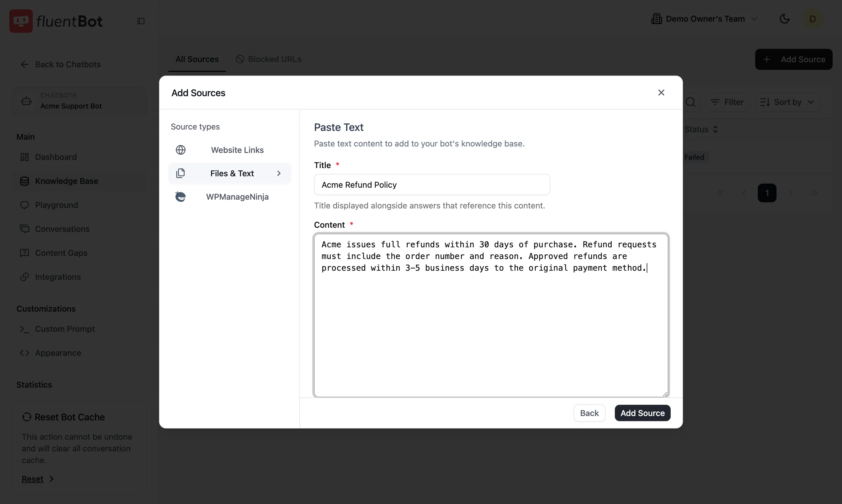
Task: Select Website Links source type
Action: point(230,150)
